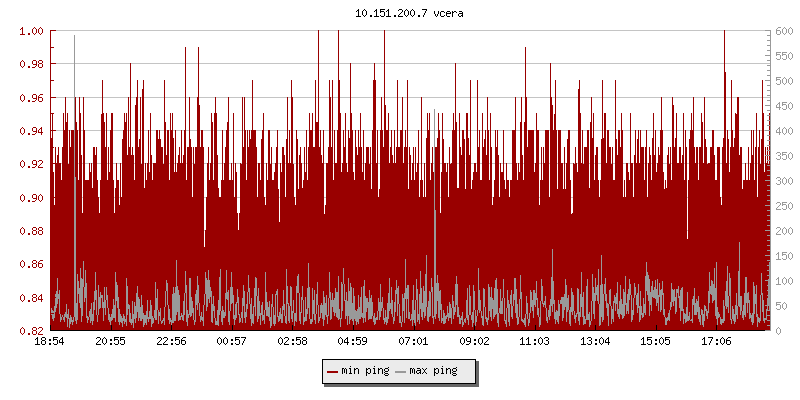The width and height of the screenshot is (800, 400).
Task: Select the "max ping" legend label
Action: click(x=434, y=371)
